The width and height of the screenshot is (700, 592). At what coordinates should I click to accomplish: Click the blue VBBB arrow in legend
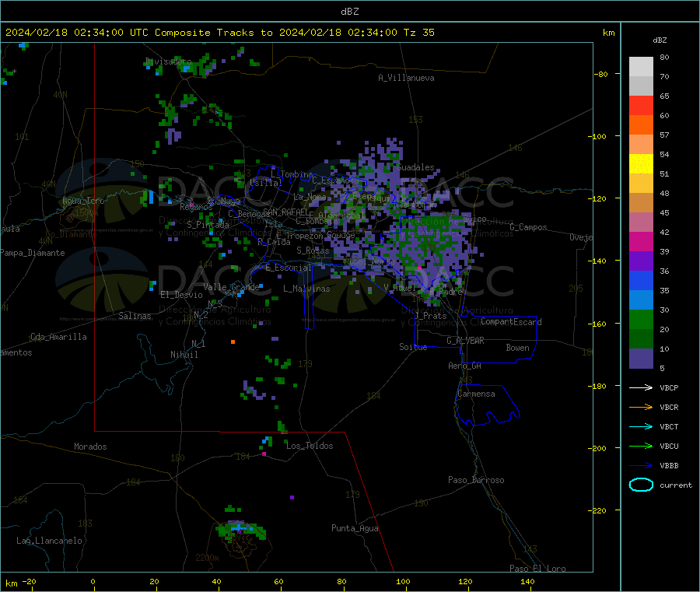[641, 465]
